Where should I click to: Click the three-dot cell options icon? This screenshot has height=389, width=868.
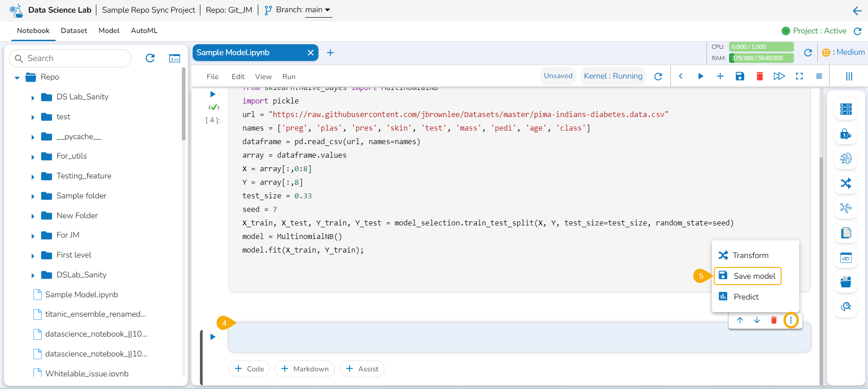tap(791, 320)
